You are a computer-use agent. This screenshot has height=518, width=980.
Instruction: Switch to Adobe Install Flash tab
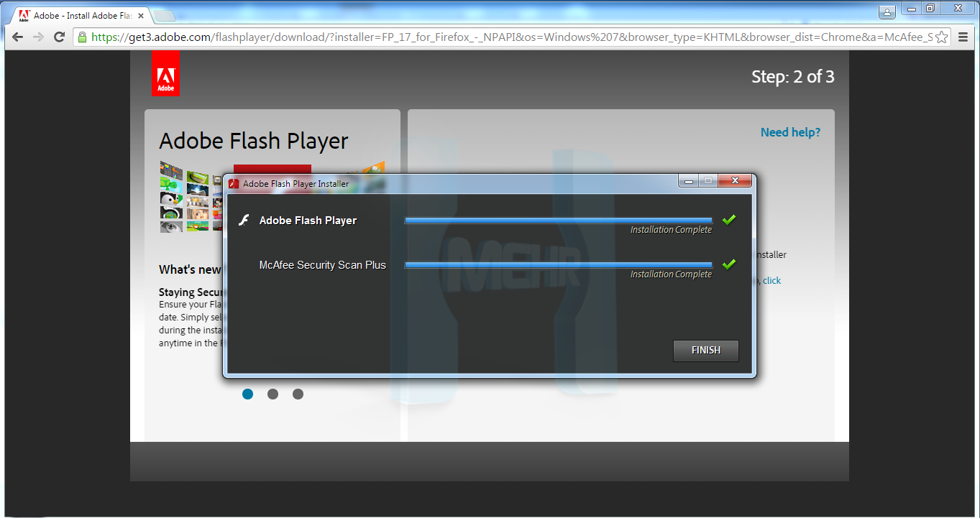pos(79,15)
